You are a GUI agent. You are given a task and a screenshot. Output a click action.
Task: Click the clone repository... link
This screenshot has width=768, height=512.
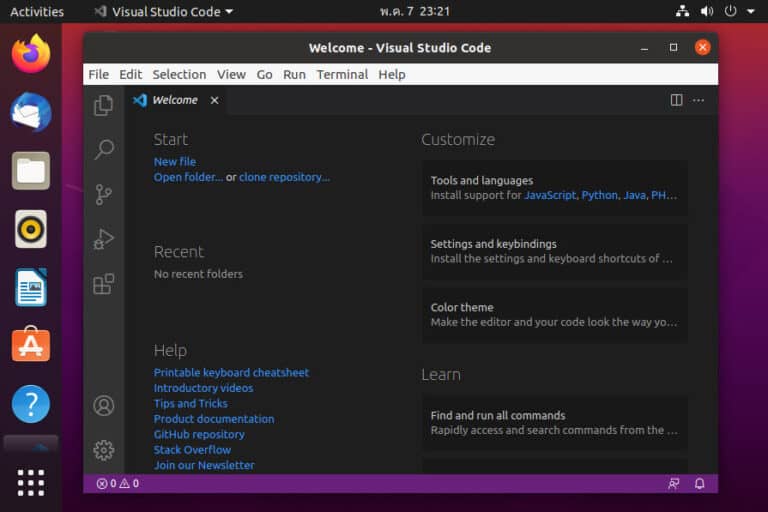tap(285, 177)
